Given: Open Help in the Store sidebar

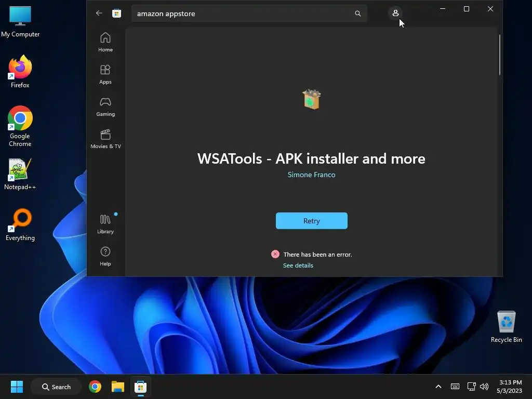Looking at the screenshot, I should coord(105,256).
